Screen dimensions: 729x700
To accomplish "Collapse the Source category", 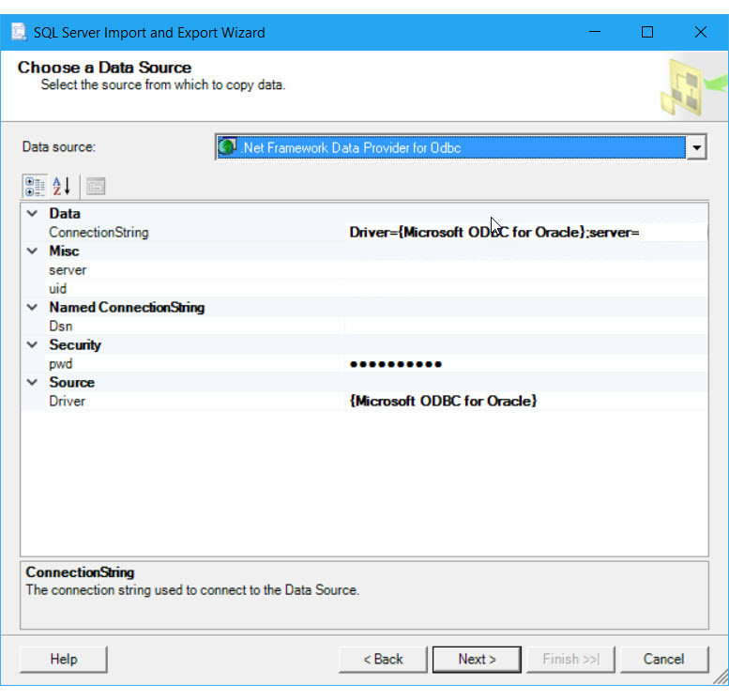I will click(32, 382).
